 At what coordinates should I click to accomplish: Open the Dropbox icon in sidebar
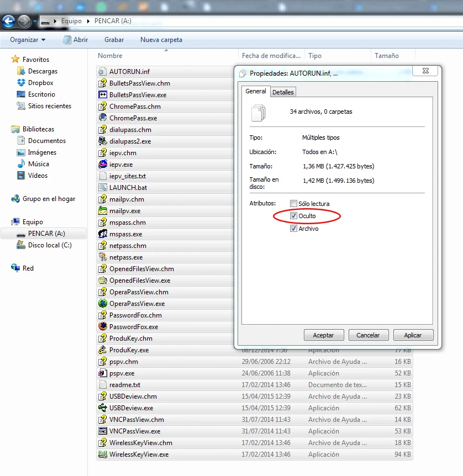click(x=21, y=83)
